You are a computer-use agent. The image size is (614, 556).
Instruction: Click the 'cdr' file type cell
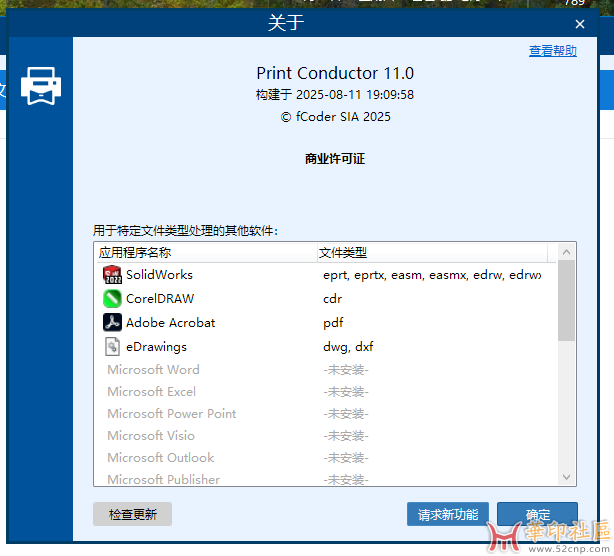coord(332,299)
